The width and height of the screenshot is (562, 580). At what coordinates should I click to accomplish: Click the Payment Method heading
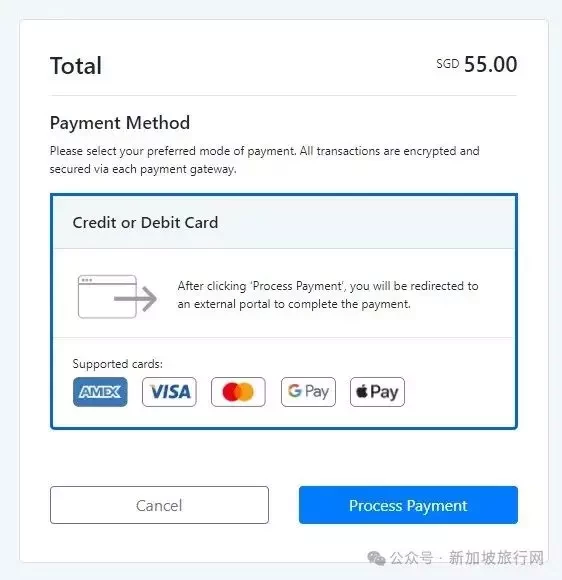coord(120,123)
